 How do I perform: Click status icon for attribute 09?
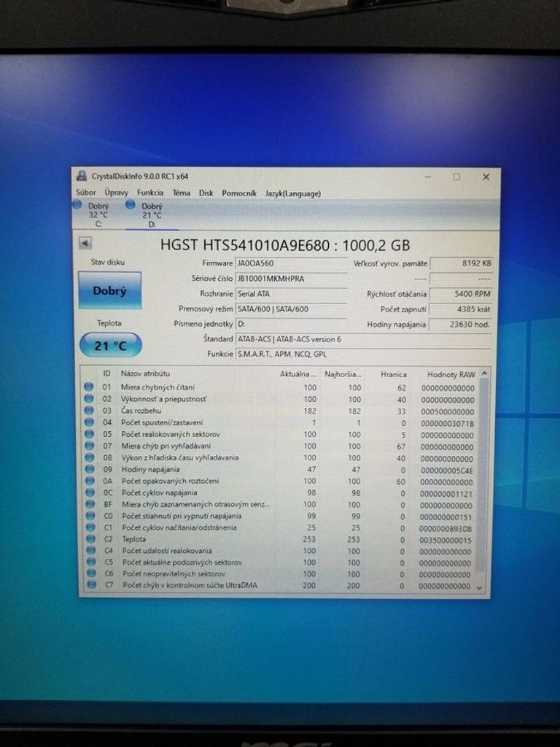coord(90,469)
